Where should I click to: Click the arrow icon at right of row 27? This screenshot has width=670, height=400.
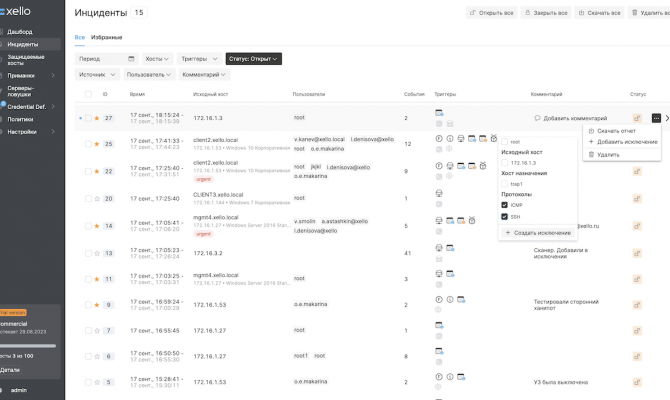pyautogui.click(x=667, y=118)
